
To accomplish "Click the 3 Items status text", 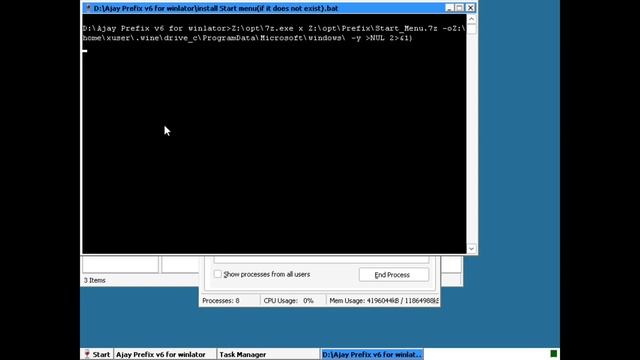I will tap(95, 280).
